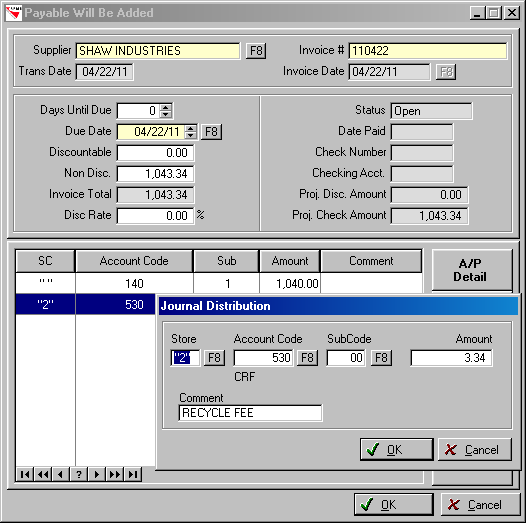Viewport: 526px width, 523px height.
Task: Open SubCode F8 lookup in Journal Distribution
Action: [x=381, y=358]
